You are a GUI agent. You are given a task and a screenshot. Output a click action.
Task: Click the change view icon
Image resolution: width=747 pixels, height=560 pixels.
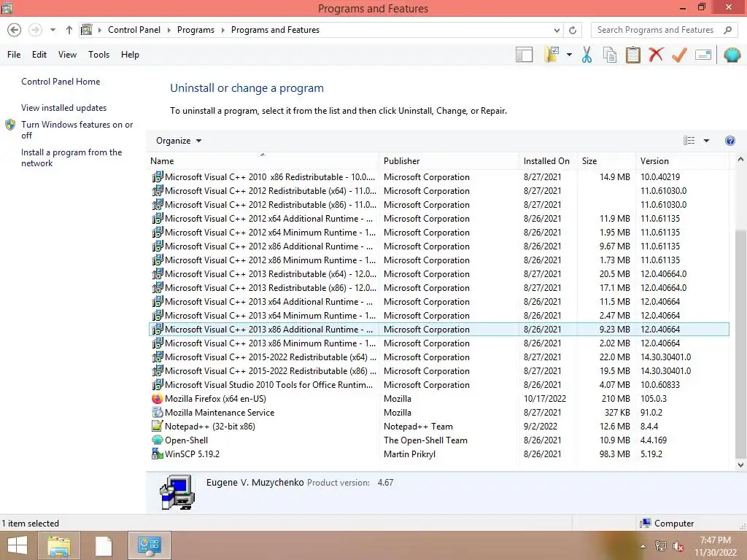(x=689, y=141)
